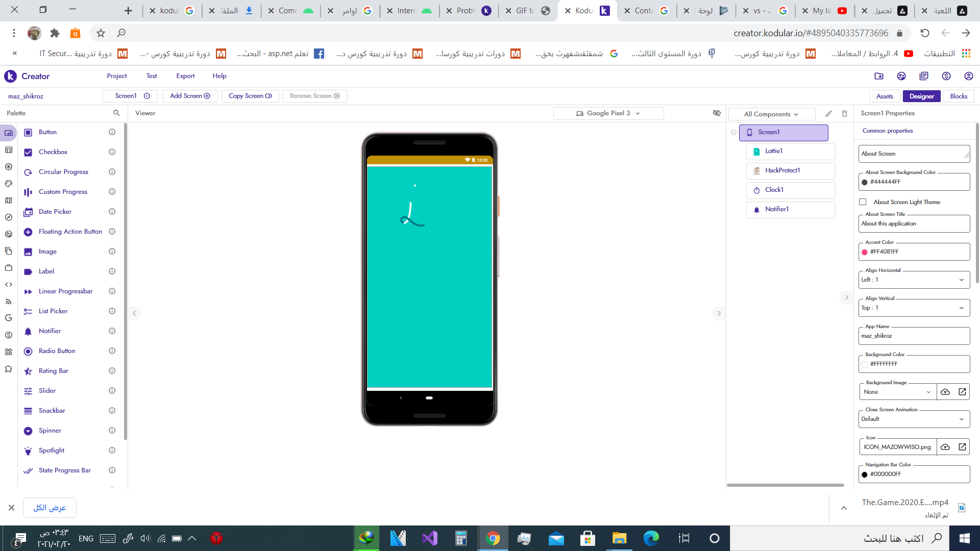This screenshot has height=551, width=980.
Task: Click the Copy Screen button
Action: point(250,96)
